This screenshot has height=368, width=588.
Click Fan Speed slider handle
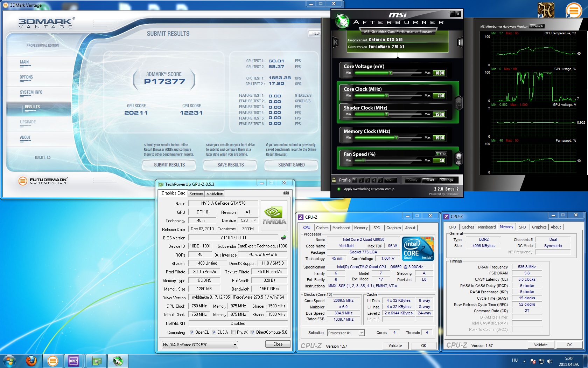364,161
